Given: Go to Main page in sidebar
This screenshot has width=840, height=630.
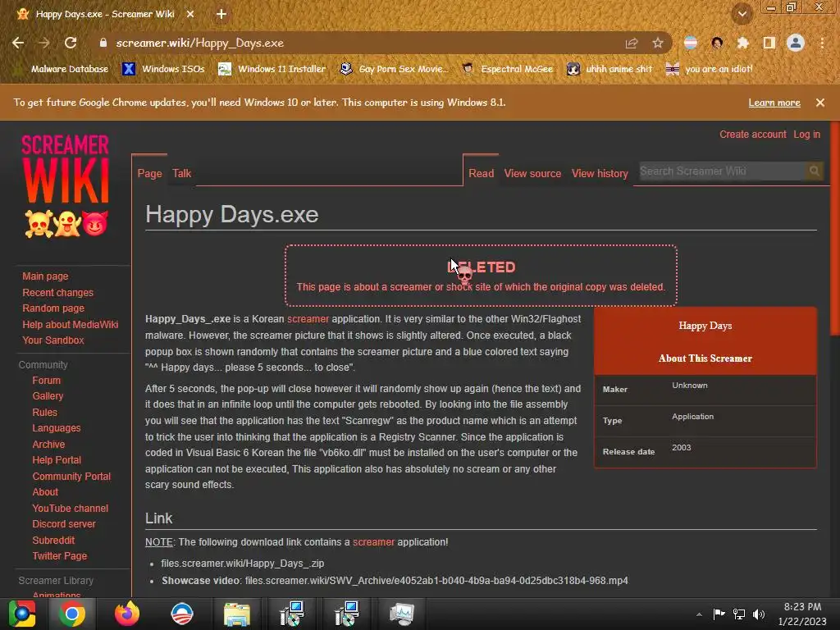Looking at the screenshot, I should 45,276.
